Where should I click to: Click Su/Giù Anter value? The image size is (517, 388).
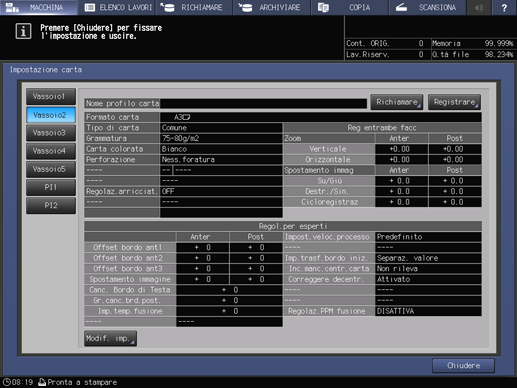(x=401, y=181)
